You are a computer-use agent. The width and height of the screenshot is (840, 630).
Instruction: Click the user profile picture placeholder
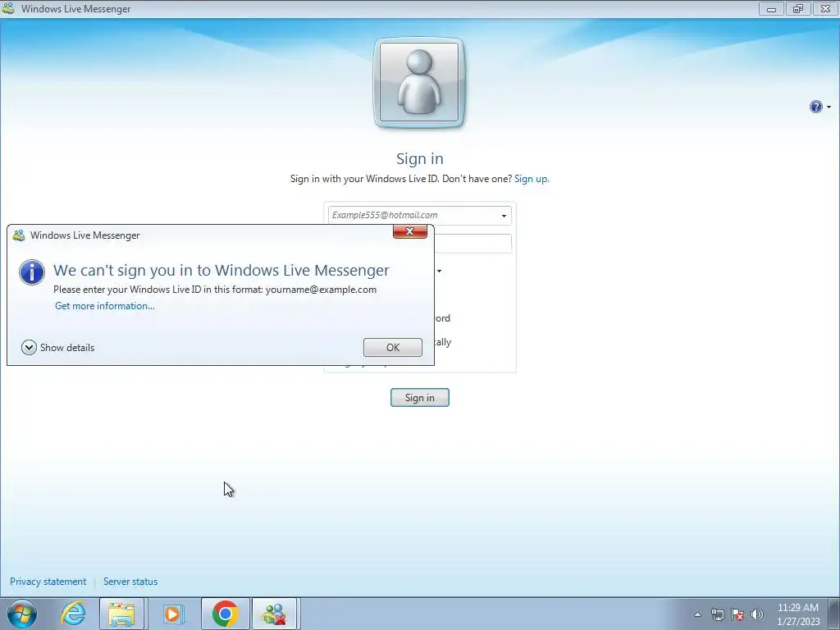[x=419, y=83]
